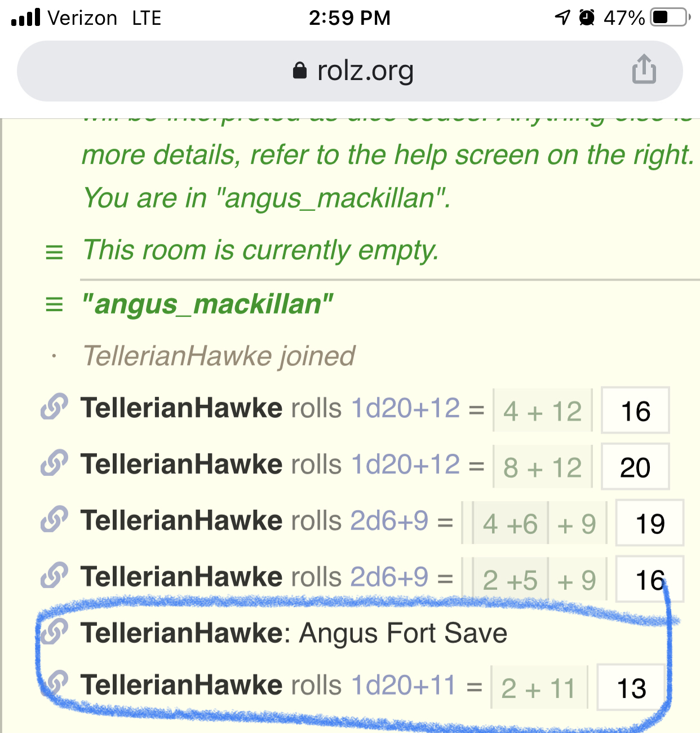700x733 pixels.
Task: Select the "angus_mackillan" room title
Action: pos(207,305)
